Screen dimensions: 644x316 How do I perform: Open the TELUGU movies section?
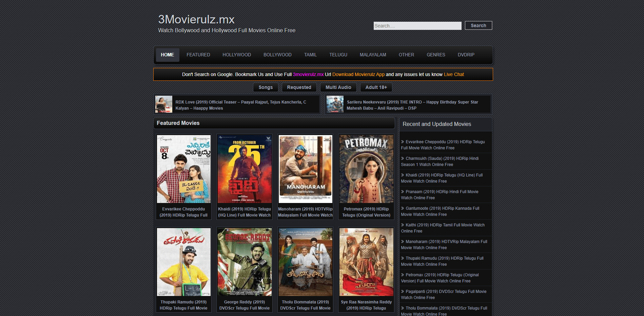[338, 55]
